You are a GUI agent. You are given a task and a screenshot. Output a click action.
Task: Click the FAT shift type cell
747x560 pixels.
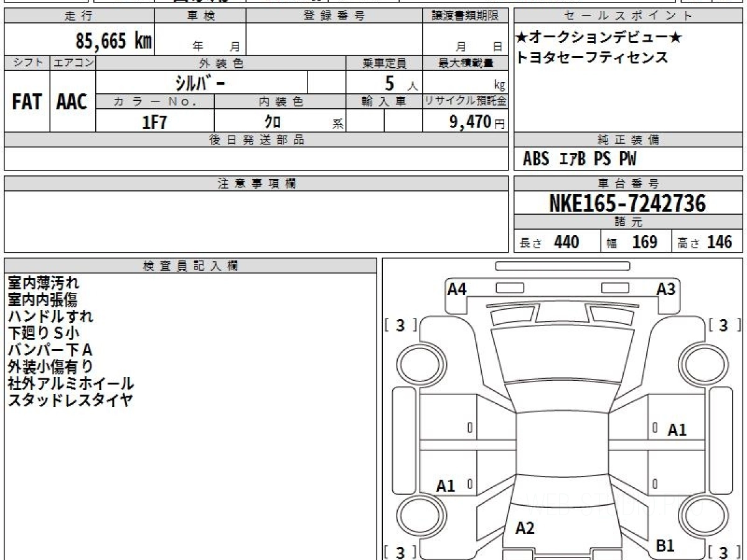click(x=27, y=101)
